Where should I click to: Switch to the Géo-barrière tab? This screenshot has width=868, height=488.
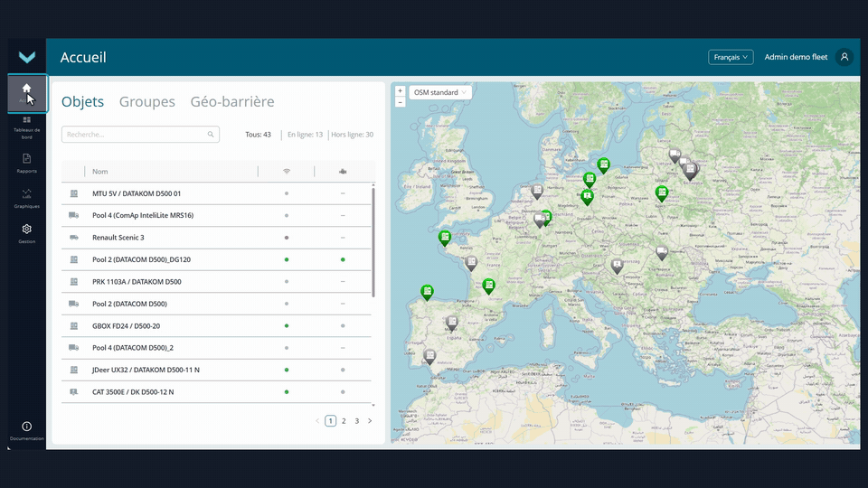coord(232,102)
